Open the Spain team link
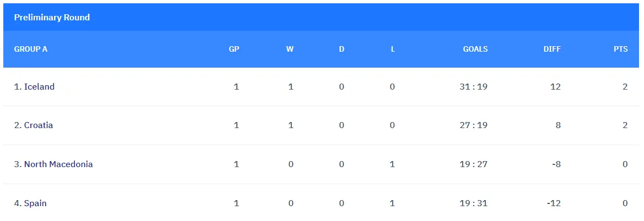The image size is (644, 221). click(35, 203)
